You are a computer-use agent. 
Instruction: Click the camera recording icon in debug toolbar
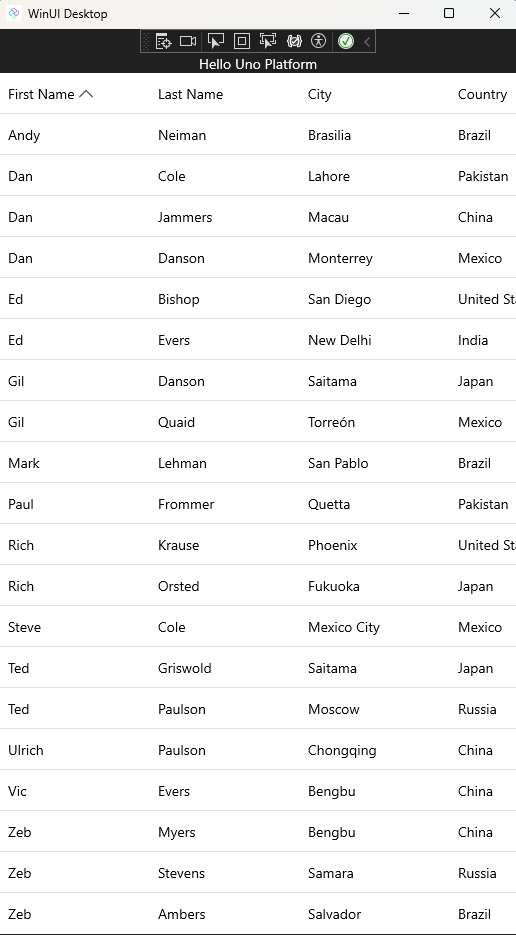(x=188, y=41)
